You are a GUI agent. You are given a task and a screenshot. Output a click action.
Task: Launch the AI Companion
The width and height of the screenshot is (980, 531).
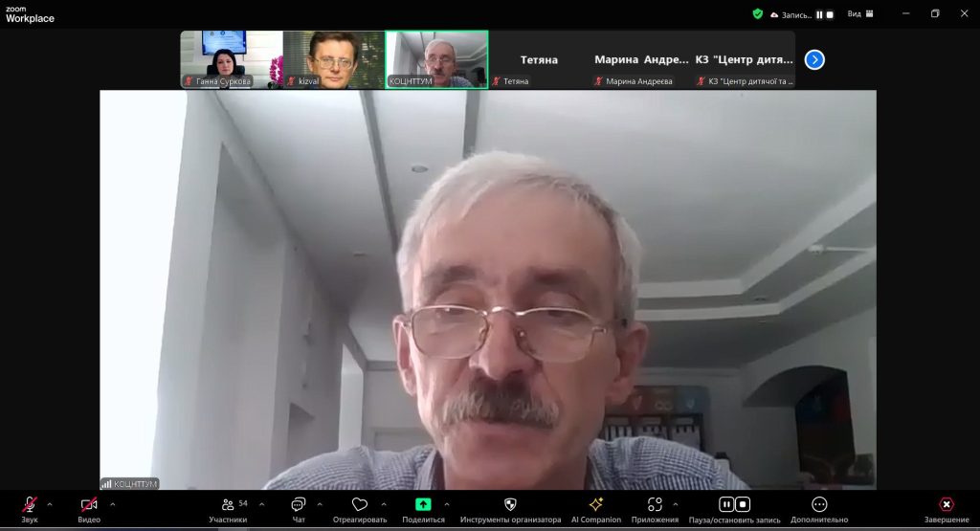596,505
